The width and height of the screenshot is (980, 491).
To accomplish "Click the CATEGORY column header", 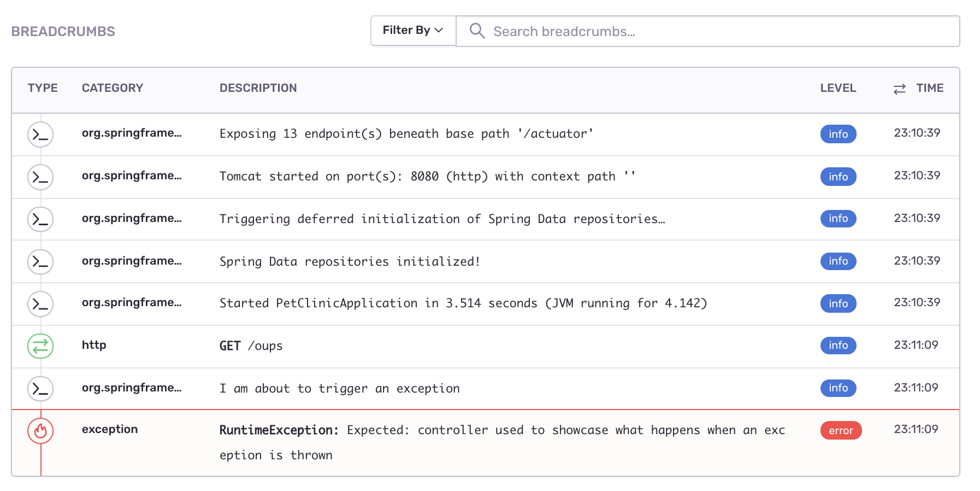I will pos(113,88).
